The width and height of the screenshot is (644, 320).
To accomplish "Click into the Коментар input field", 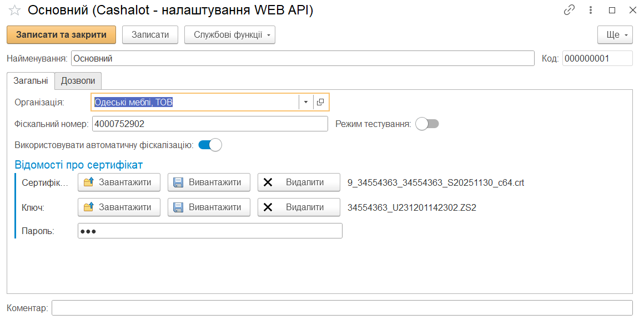I will [x=341, y=308].
